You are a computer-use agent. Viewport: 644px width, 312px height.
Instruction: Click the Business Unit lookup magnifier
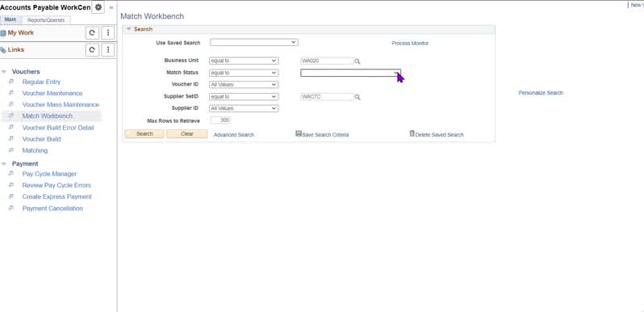tap(358, 61)
